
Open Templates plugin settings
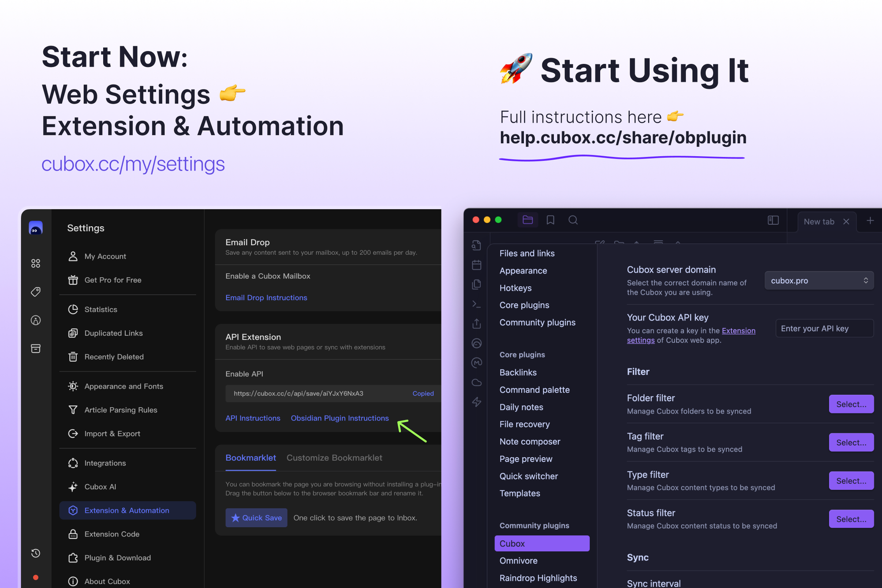click(x=519, y=493)
